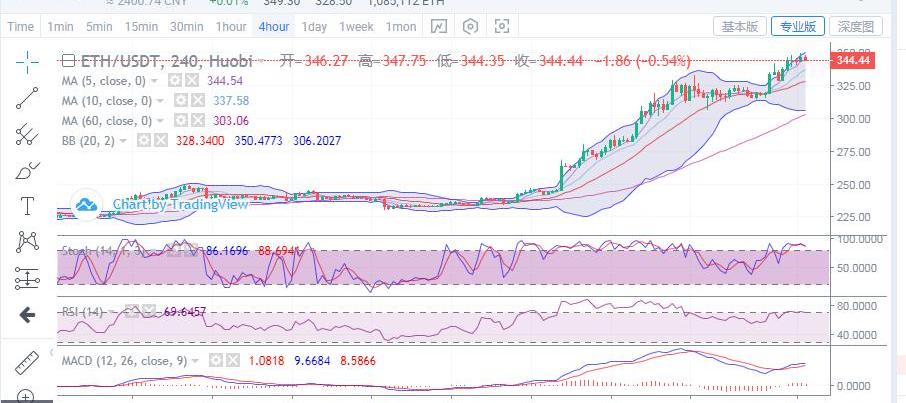Click the 专业版 pro version button
Viewport: 906px width, 403px height.
click(798, 26)
